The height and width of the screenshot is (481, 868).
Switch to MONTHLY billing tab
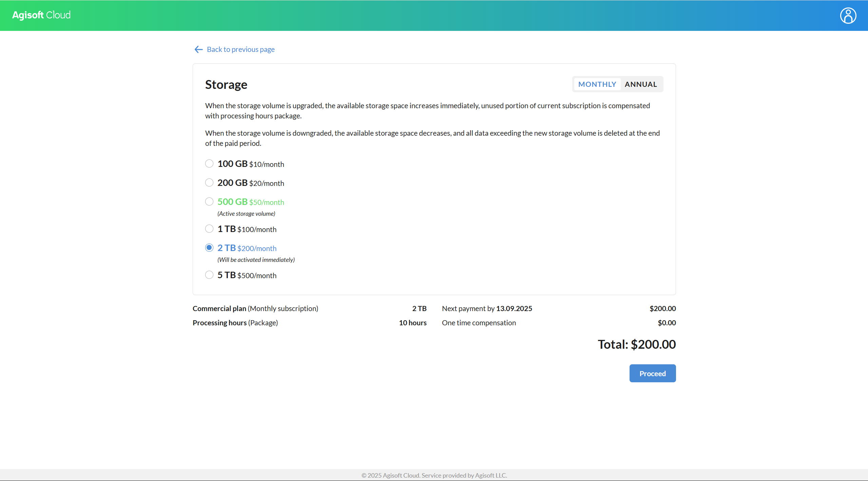[597, 84]
